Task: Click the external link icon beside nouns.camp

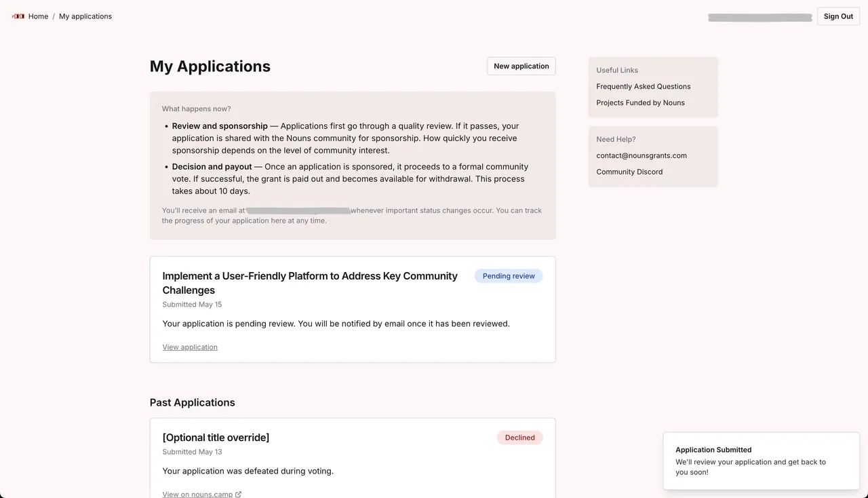Action: [238, 495]
